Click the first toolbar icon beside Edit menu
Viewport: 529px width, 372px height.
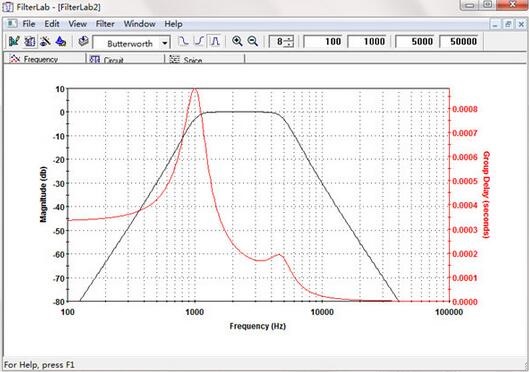point(14,41)
